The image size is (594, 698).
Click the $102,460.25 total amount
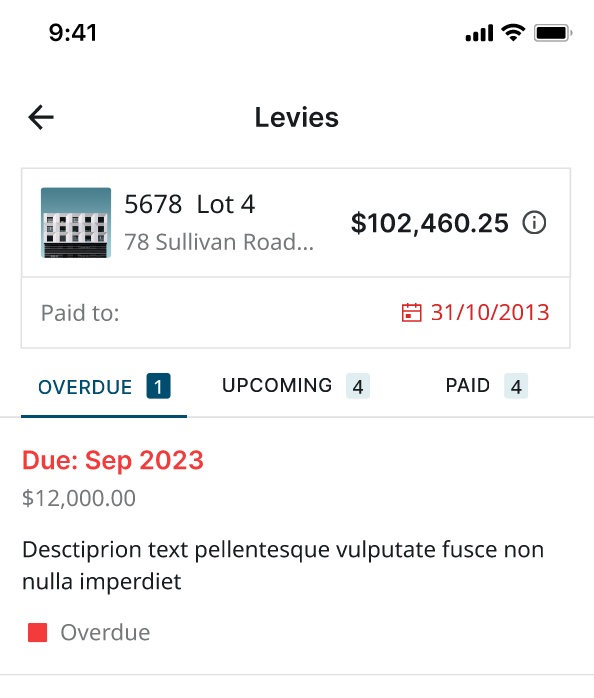coord(430,223)
